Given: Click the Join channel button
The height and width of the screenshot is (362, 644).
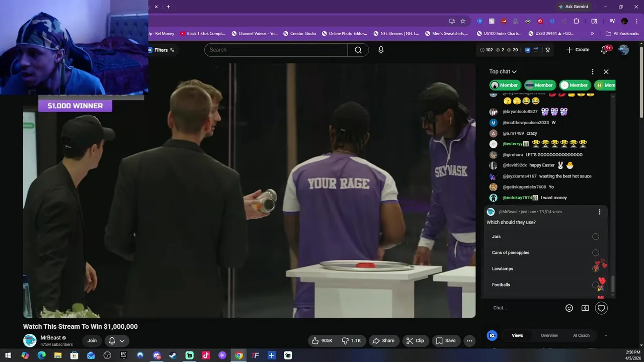Looking at the screenshot, I should click(x=92, y=340).
